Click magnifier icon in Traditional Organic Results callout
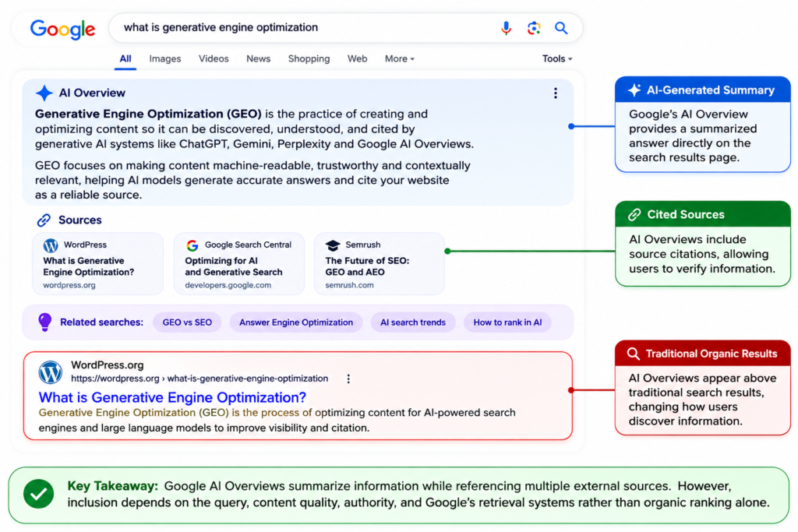This screenshot has height=532, width=798. click(633, 354)
